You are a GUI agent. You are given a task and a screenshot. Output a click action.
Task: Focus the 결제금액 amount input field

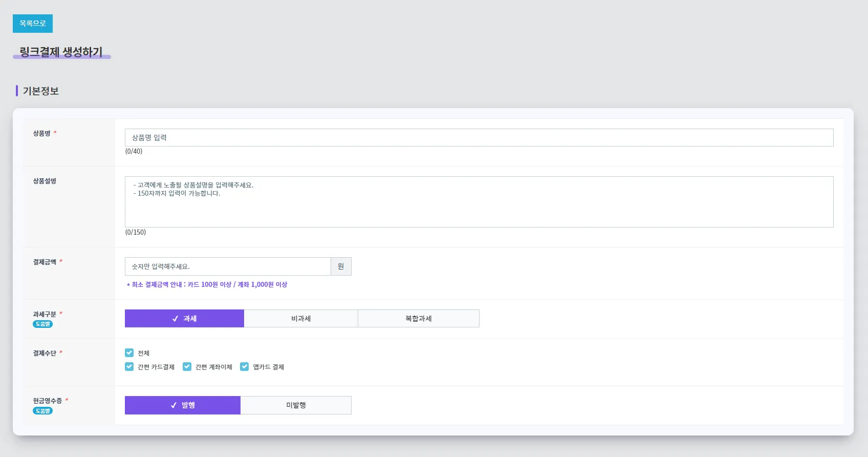coord(228,266)
